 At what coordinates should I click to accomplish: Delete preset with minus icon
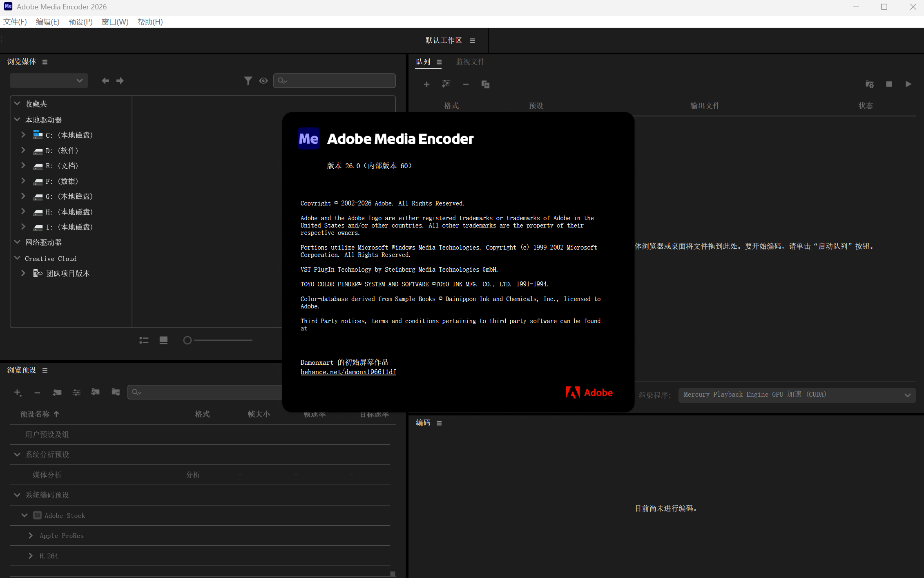pyautogui.click(x=37, y=393)
